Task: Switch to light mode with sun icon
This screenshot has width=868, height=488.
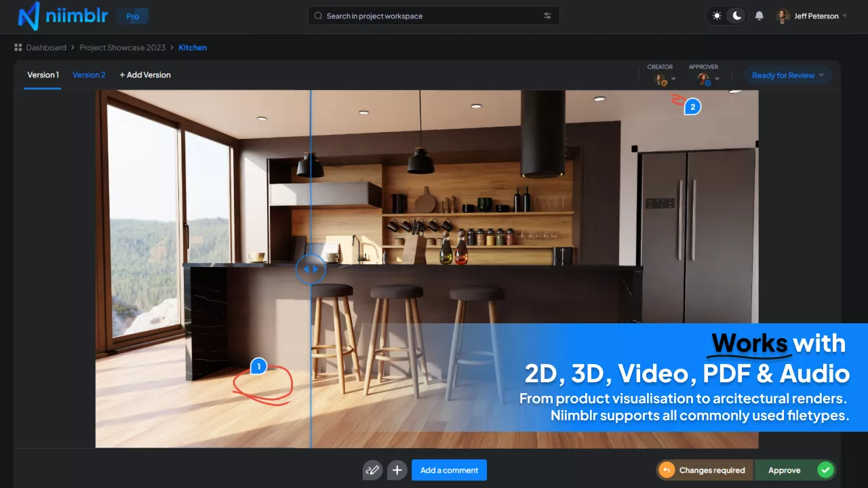Action: pos(717,16)
